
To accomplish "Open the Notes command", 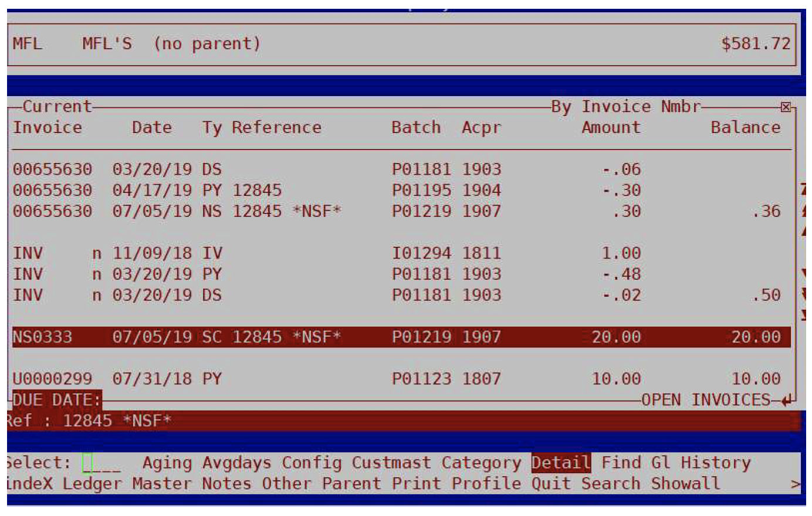I will [226, 484].
